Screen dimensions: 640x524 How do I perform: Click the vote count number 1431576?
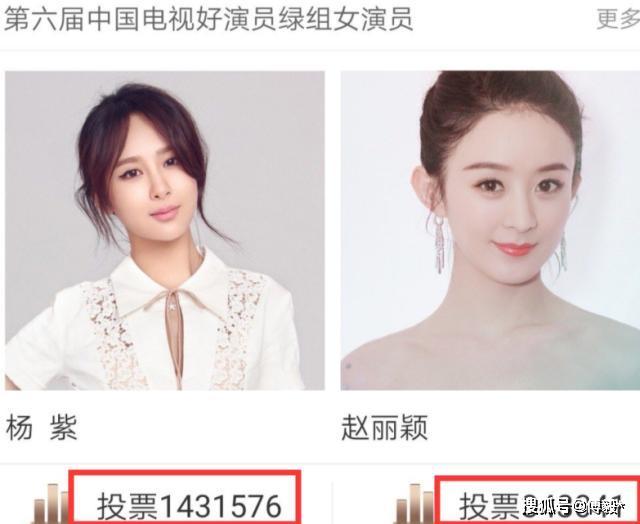click(x=220, y=506)
